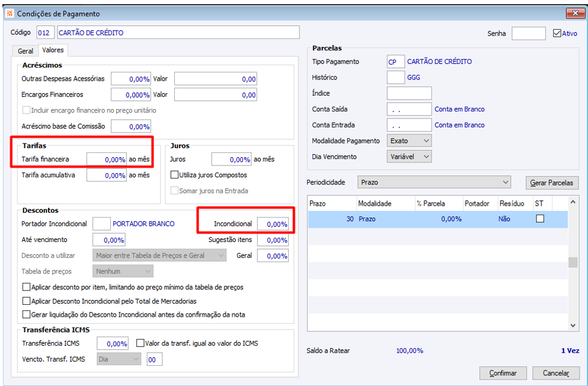Open Vencto. Transf. ICMS Dia dropdown
The width and height of the screenshot is (588, 386).
pyautogui.click(x=119, y=359)
